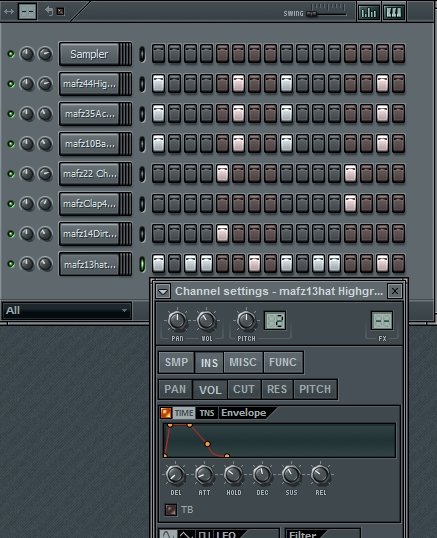
Task: Click the pitch range display showing 2
Action: pos(275,320)
